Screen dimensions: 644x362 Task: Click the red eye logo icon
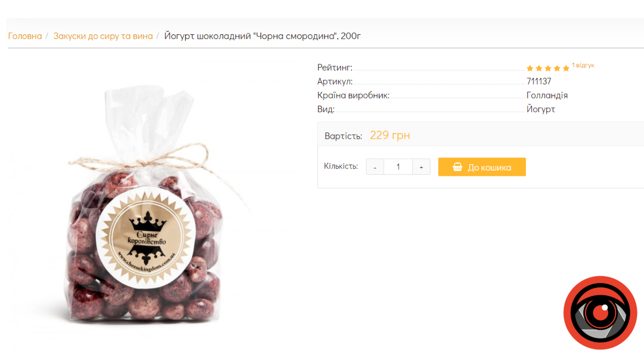[600, 313]
